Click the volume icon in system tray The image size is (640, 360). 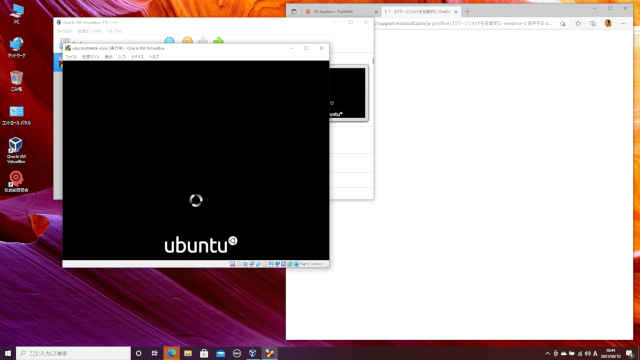[x=588, y=354]
